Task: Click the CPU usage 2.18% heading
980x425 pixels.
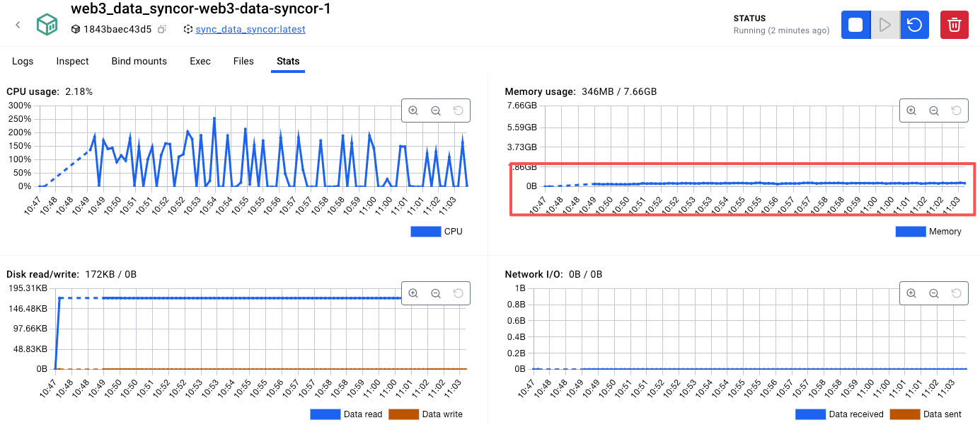Action: [x=50, y=91]
